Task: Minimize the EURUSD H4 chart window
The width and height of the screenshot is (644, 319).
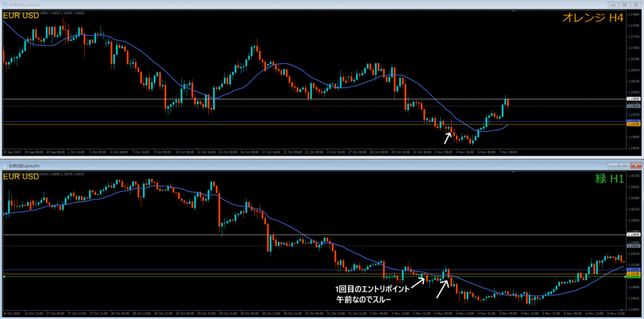Action: coord(614,4)
